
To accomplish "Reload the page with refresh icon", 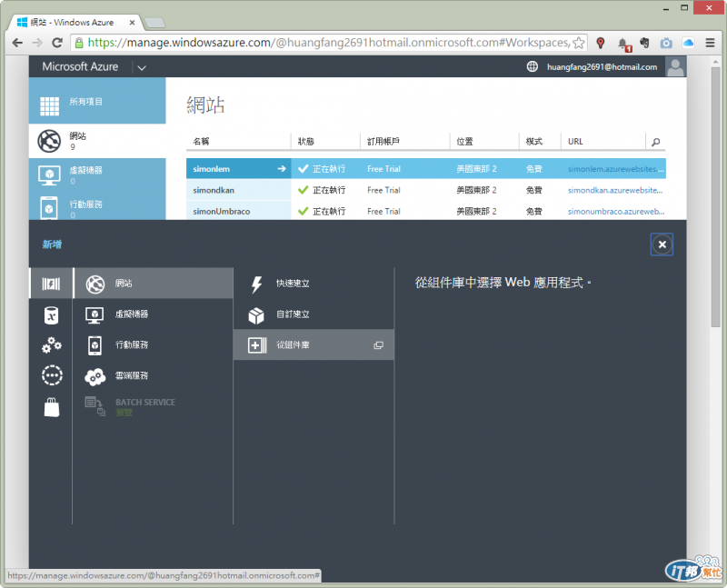I will pyautogui.click(x=57, y=43).
